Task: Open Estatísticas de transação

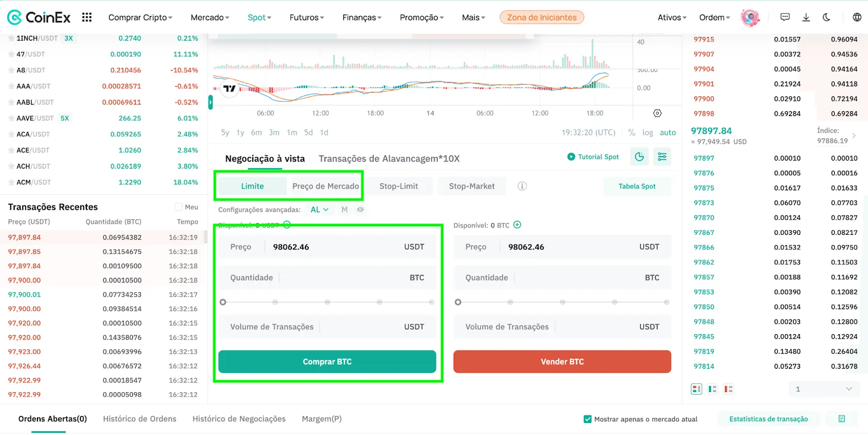Action: [x=769, y=419]
